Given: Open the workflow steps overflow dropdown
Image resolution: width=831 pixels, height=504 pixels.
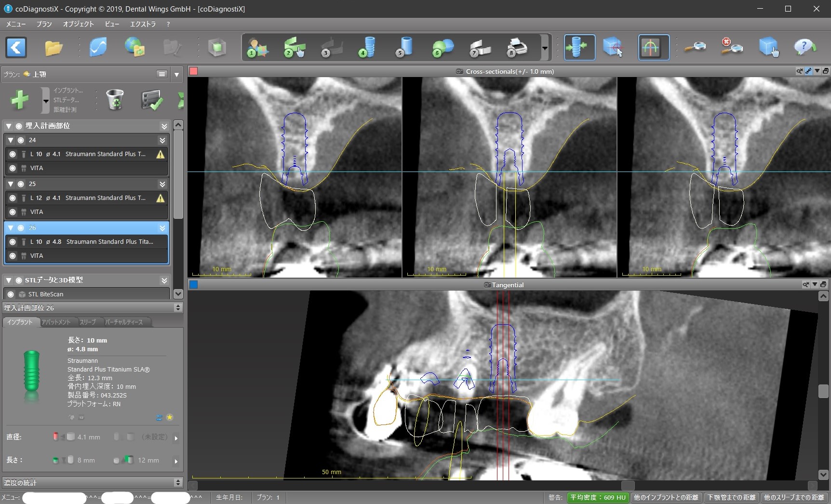Looking at the screenshot, I should pyautogui.click(x=545, y=48).
